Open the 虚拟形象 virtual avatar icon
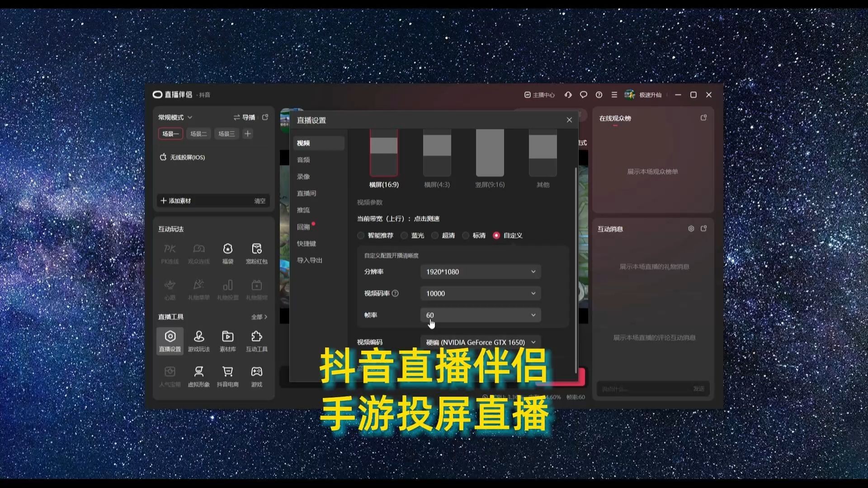This screenshot has width=868, height=488. pyautogui.click(x=199, y=377)
